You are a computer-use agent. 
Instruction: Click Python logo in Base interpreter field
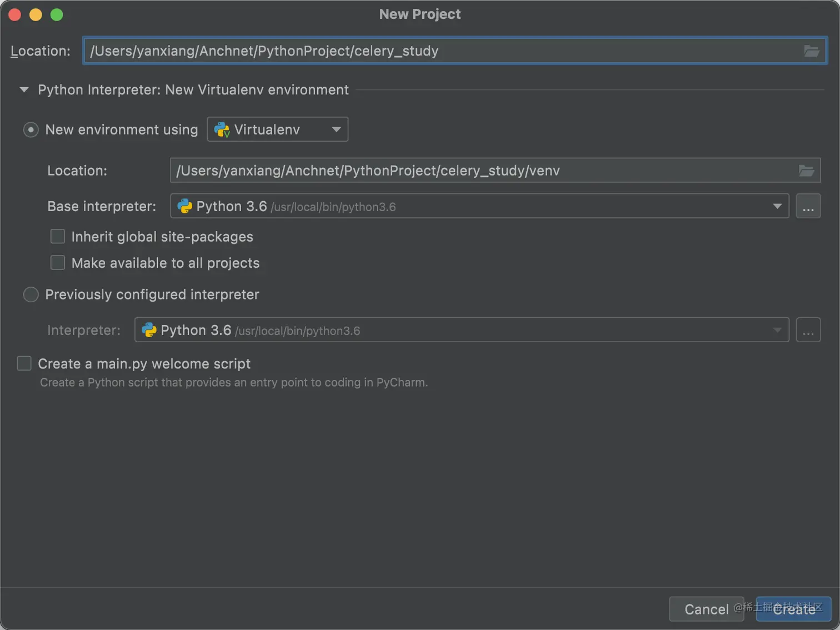coord(184,207)
